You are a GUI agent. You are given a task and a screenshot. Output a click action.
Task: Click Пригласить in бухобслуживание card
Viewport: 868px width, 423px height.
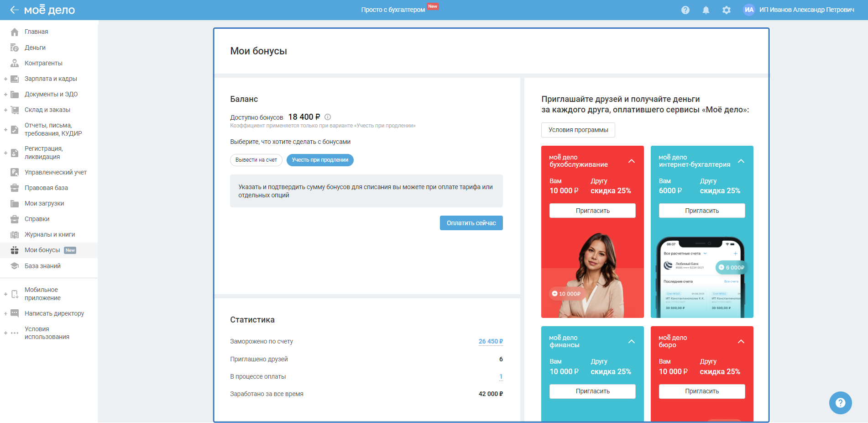(592, 211)
